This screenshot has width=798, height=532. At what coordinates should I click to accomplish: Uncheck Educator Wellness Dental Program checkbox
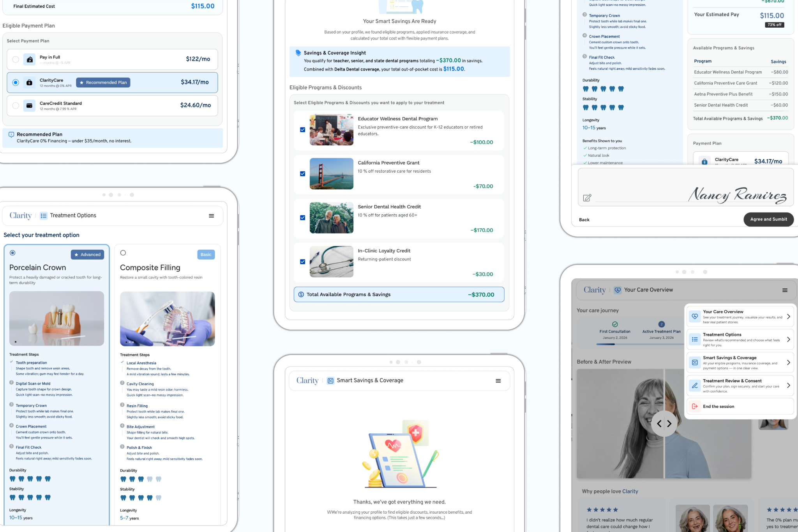click(x=302, y=130)
